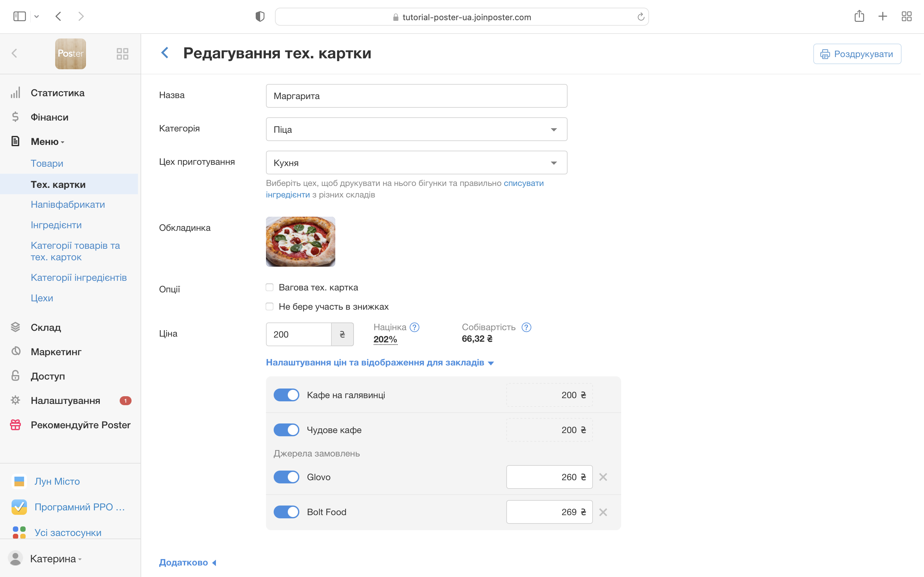This screenshot has width=924, height=577.
Task: Open the Категорія dropdown showing Піца
Action: (x=416, y=130)
